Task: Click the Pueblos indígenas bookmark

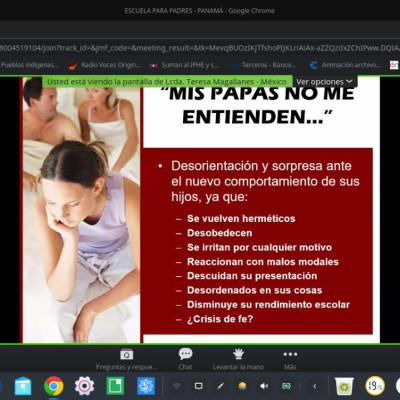Action: pos(29,65)
